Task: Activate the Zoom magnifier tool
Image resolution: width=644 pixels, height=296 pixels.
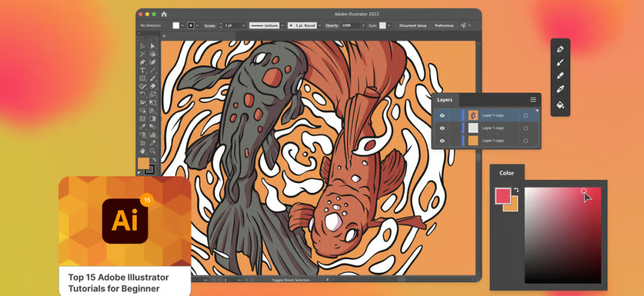Action: point(152,151)
